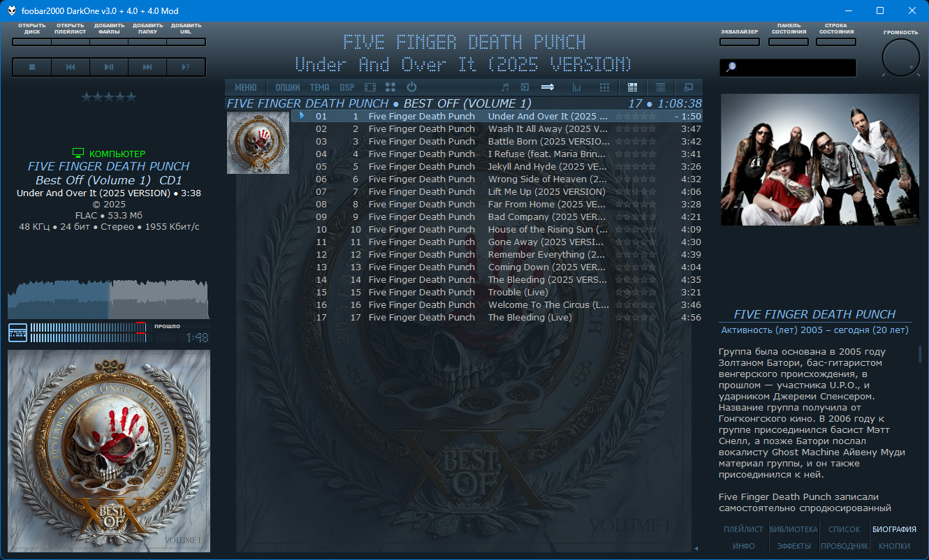Viewport: 929px width, 560px height.
Task: Click the play/pause button
Action: point(109,67)
